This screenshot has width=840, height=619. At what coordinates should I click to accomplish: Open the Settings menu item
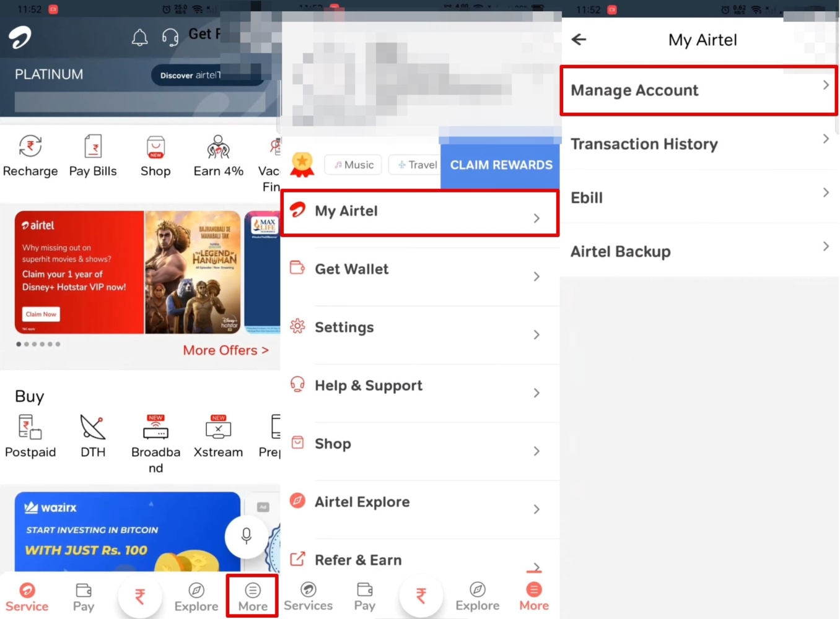click(x=344, y=327)
